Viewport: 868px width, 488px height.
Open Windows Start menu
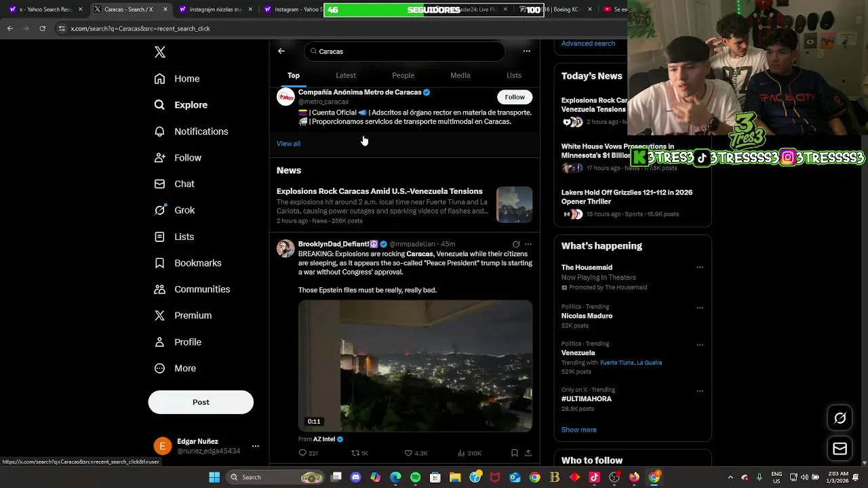[x=214, y=477]
